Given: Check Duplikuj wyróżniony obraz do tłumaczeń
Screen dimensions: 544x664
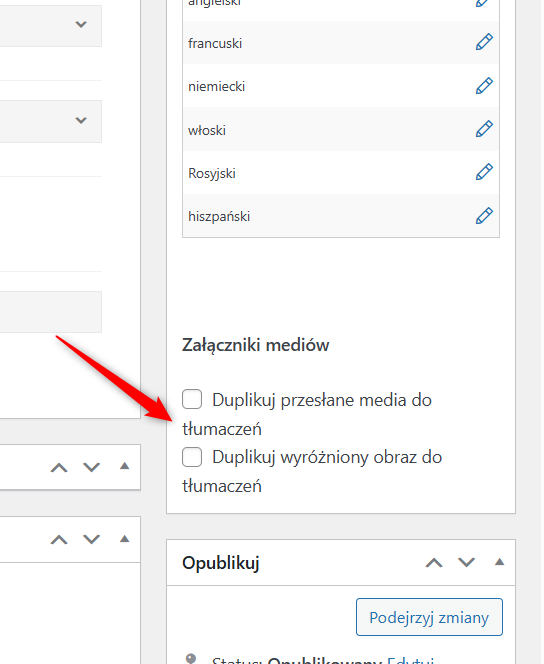Looking at the screenshot, I should [192, 457].
